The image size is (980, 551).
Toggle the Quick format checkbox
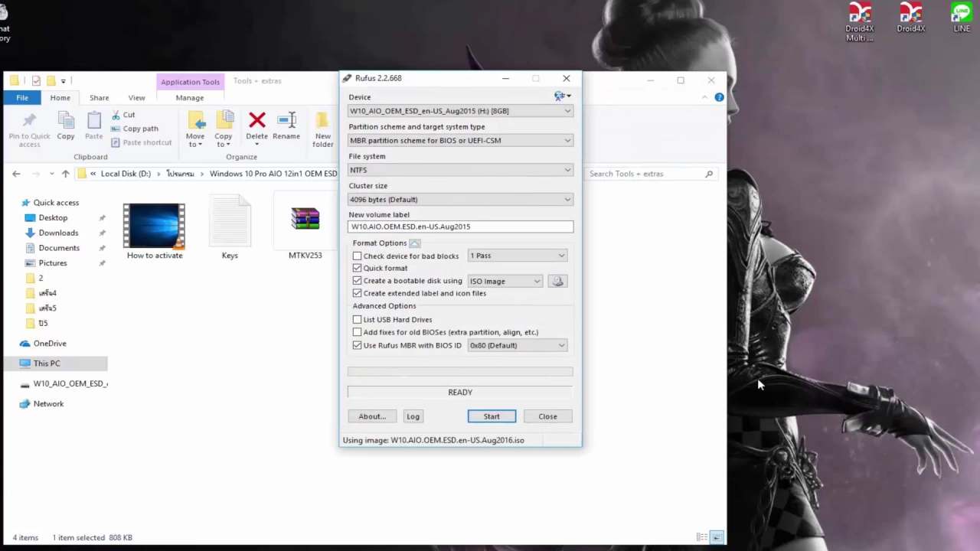(x=357, y=268)
